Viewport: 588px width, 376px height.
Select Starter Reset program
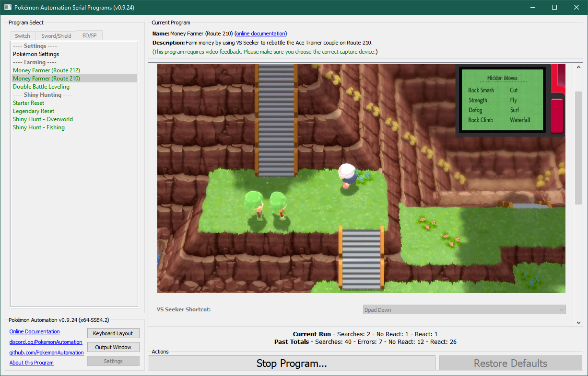[29, 103]
